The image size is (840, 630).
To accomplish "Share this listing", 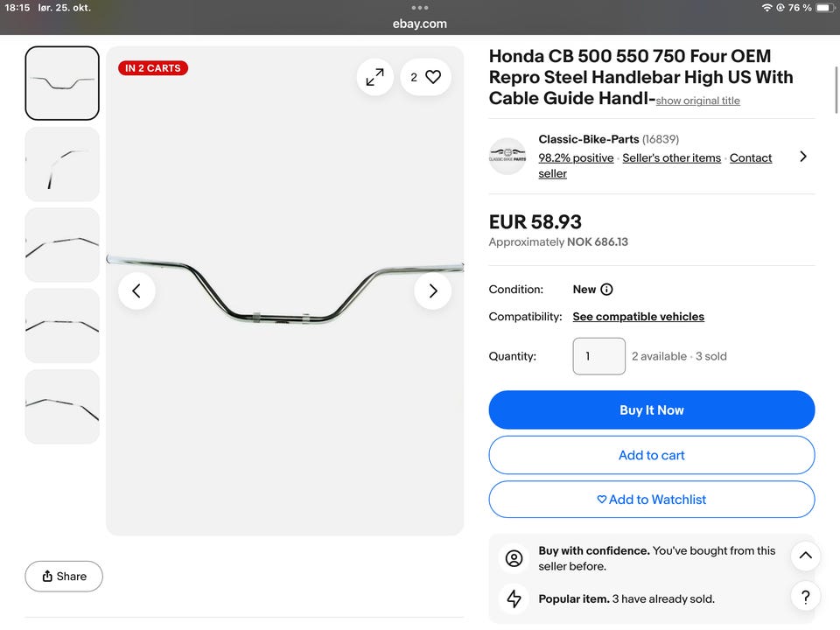I will (x=64, y=577).
